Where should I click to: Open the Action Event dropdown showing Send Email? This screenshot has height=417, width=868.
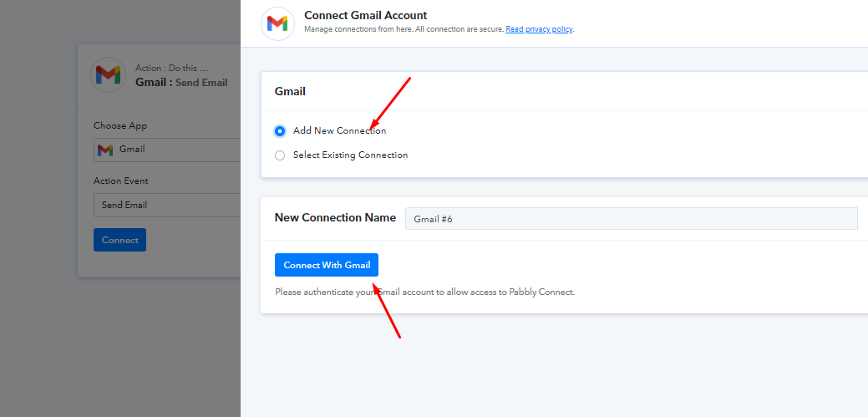point(167,205)
